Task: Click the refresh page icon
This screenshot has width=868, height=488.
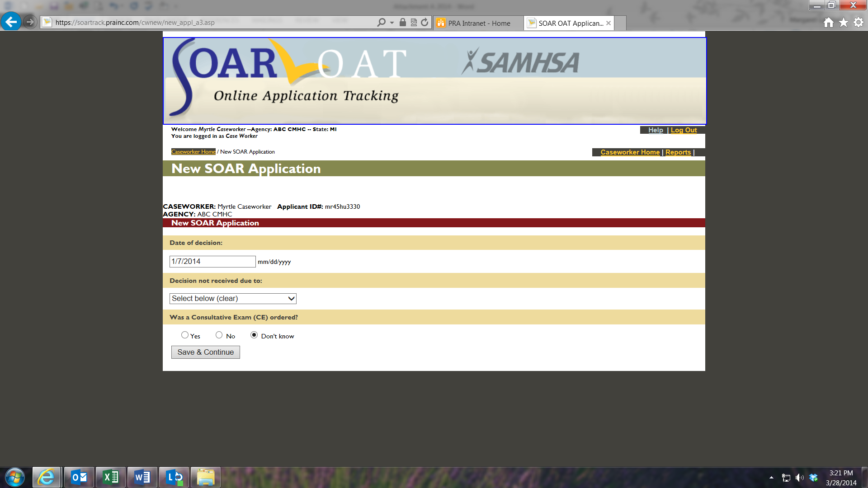Action: [425, 22]
